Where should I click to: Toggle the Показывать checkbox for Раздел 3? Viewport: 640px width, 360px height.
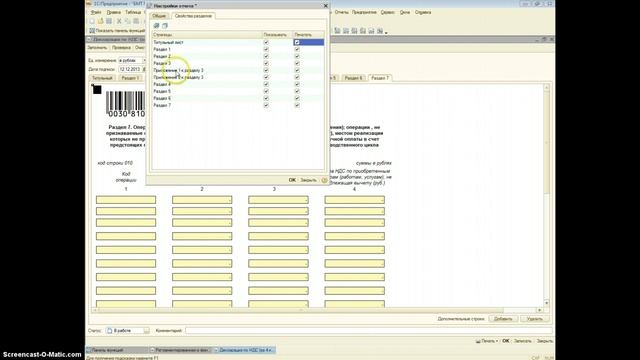[x=266, y=63]
